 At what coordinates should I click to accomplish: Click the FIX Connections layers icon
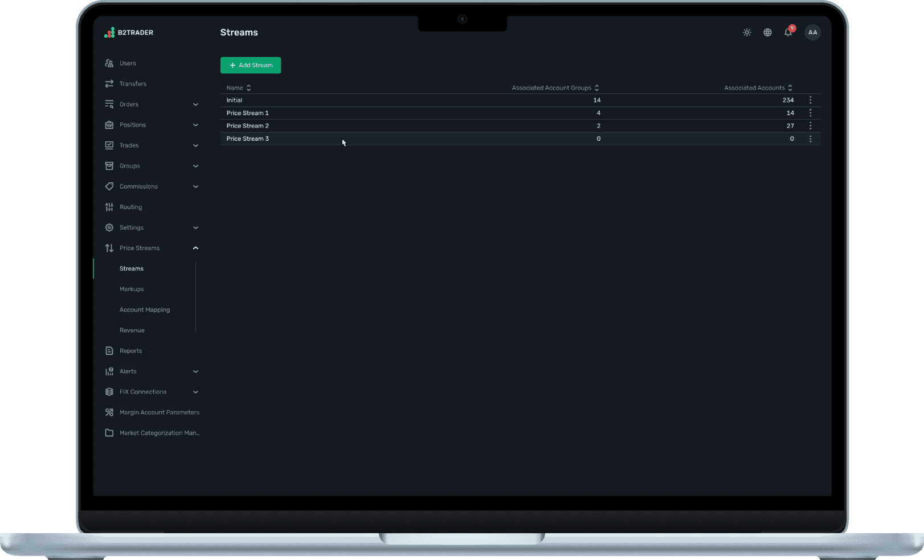109,392
